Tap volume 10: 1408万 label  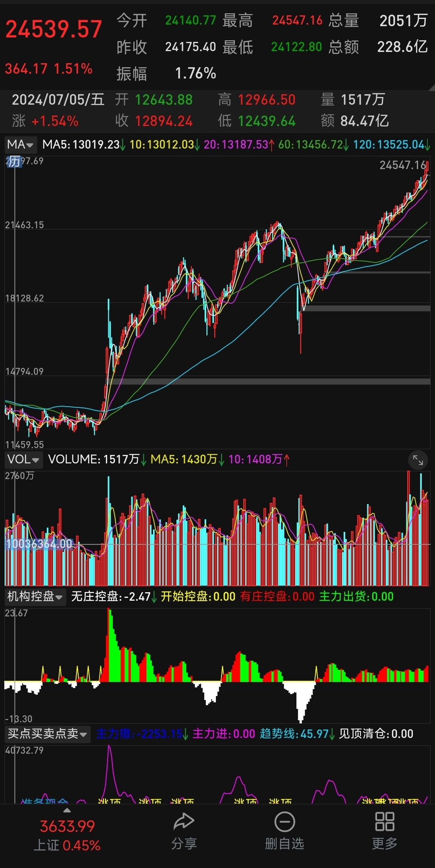coord(259,459)
